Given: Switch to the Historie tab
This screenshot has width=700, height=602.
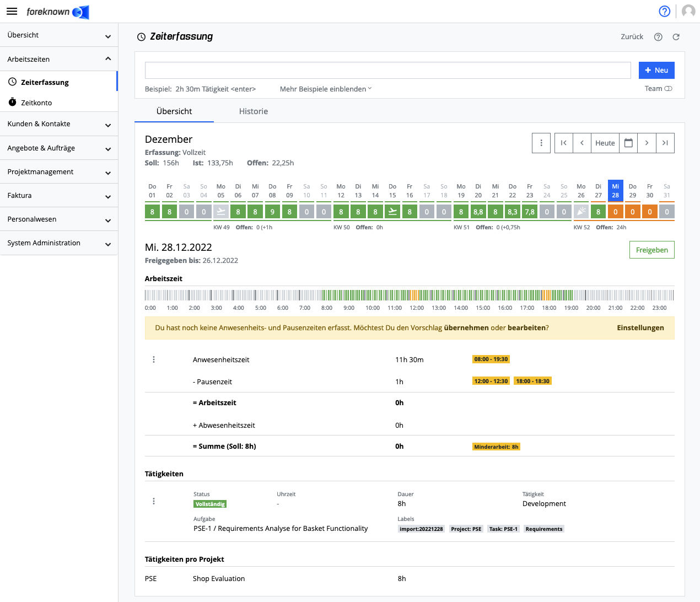Looking at the screenshot, I should coord(254,111).
